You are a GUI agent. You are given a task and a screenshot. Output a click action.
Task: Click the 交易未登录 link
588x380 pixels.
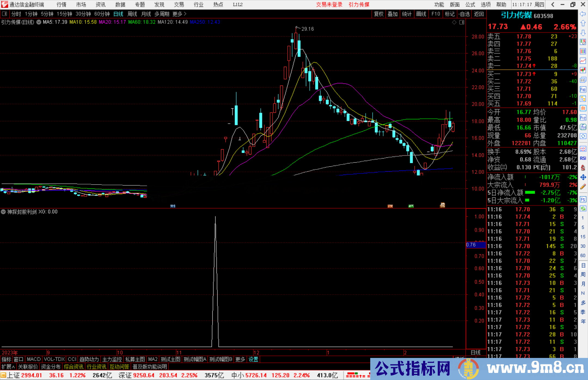tap(329, 5)
